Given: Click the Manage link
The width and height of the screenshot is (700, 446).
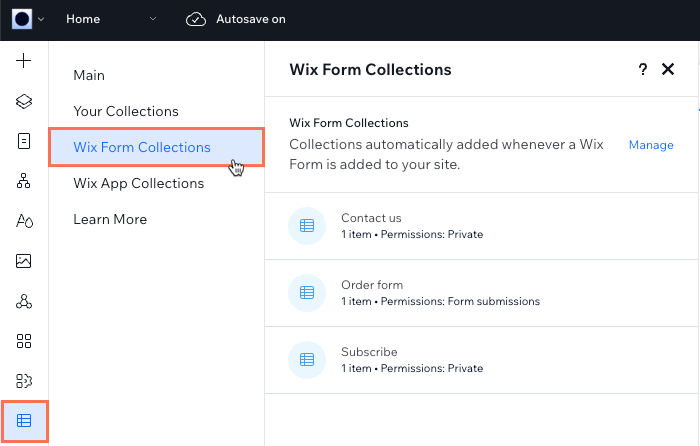Looking at the screenshot, I should click(651, 145).
